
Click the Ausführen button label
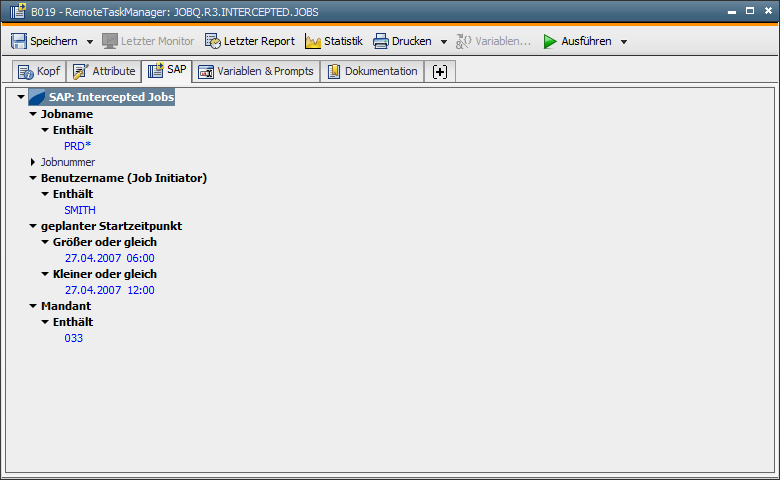click(586, 41)
